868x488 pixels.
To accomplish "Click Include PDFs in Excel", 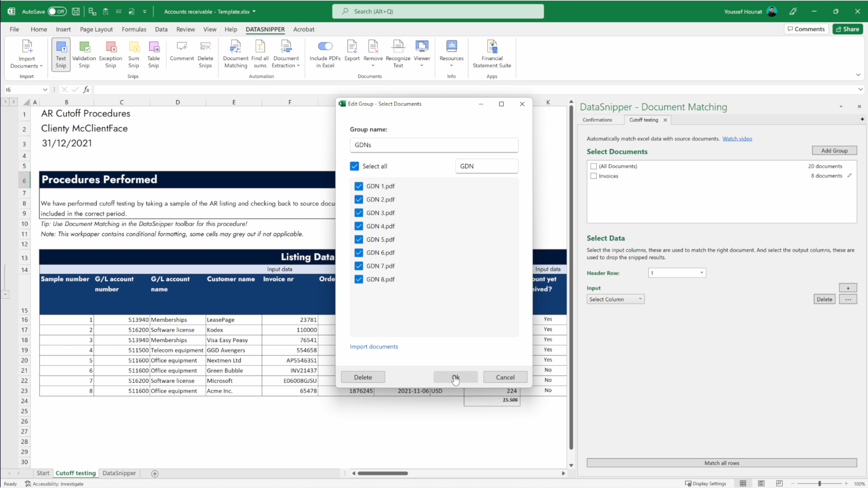I will point(325,53).
